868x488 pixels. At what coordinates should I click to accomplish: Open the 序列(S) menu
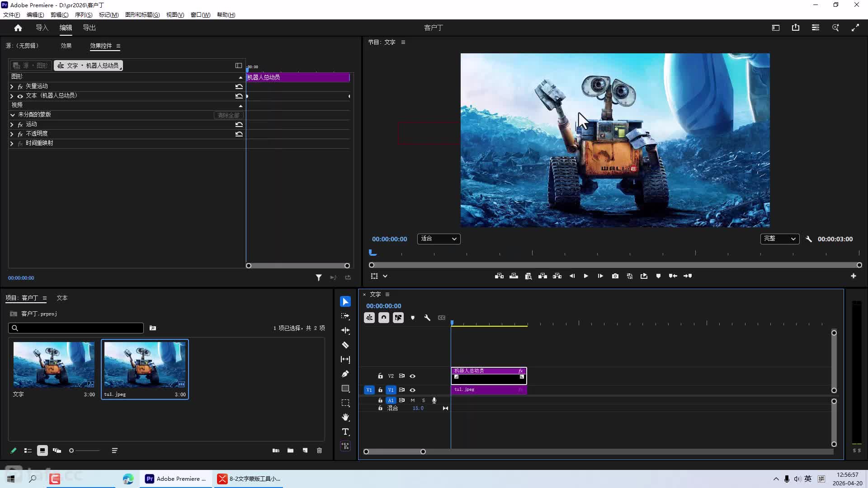click(84, 15)
